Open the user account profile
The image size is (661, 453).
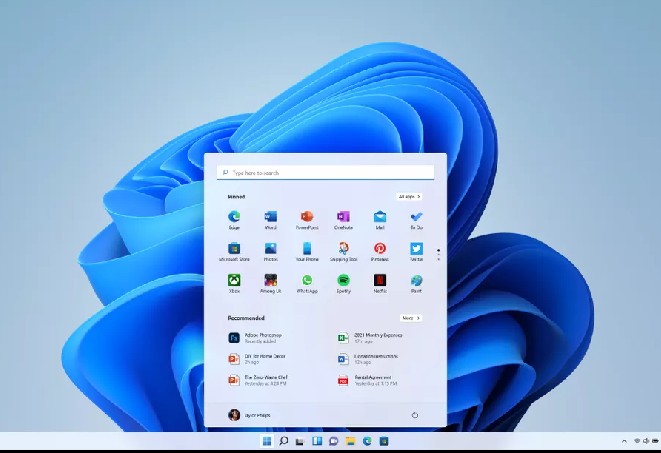[249, 415]
